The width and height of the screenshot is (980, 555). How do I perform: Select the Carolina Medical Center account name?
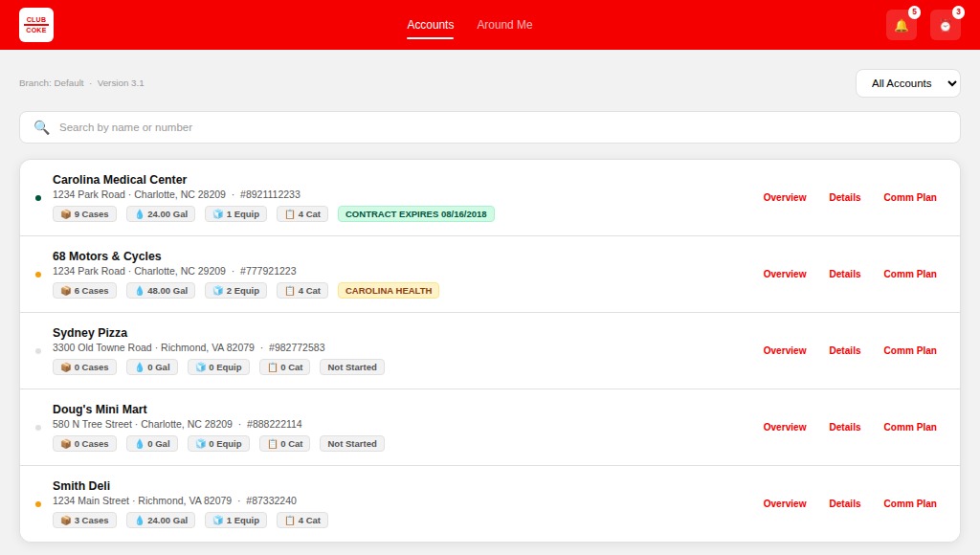120,179
